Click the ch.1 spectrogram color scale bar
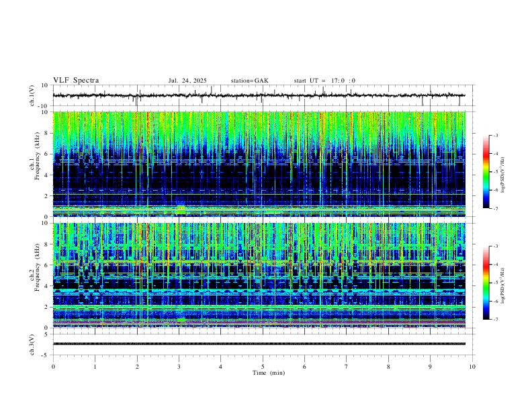This screenshot has height=411, width=532. point(486,172)
